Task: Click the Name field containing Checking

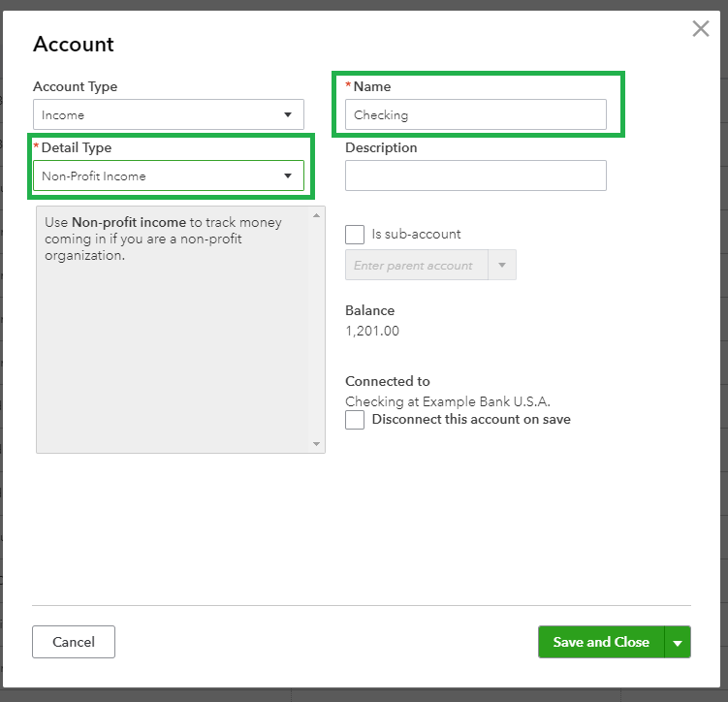Action: coord(475,114)
